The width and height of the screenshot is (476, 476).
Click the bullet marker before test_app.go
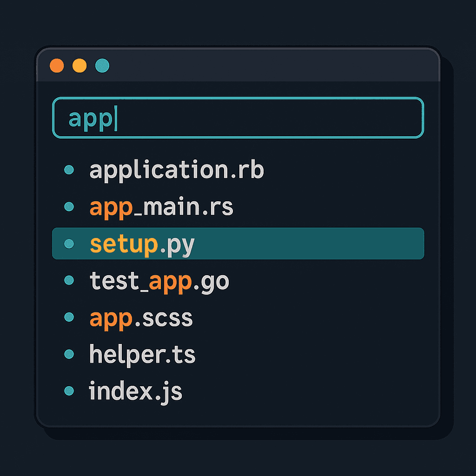click(69, 280)
